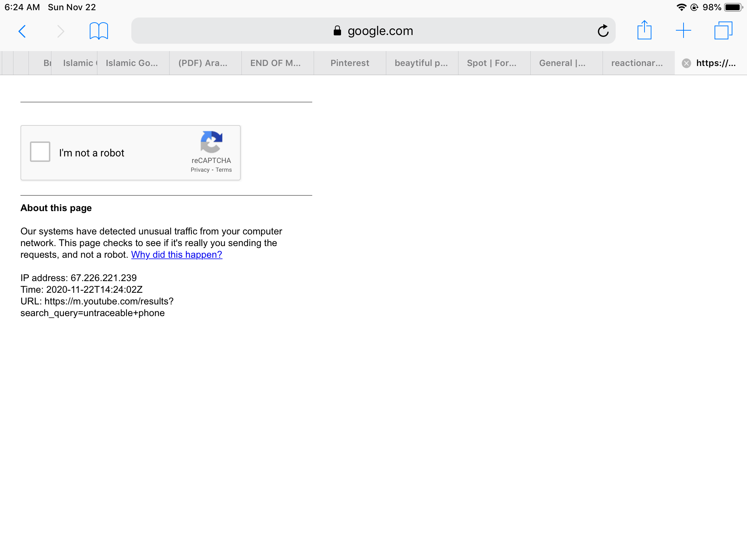Switch to the Islamic Go... tab
This screenshot has height=560, width=747.
pos(133,63)
